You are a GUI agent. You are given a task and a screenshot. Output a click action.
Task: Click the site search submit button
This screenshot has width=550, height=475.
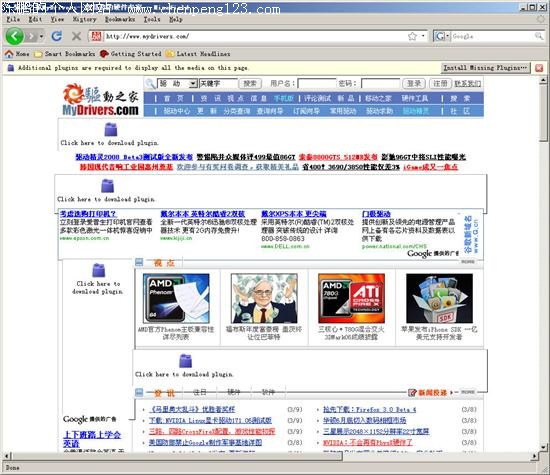pyautogui.click(x=250, y=83)
